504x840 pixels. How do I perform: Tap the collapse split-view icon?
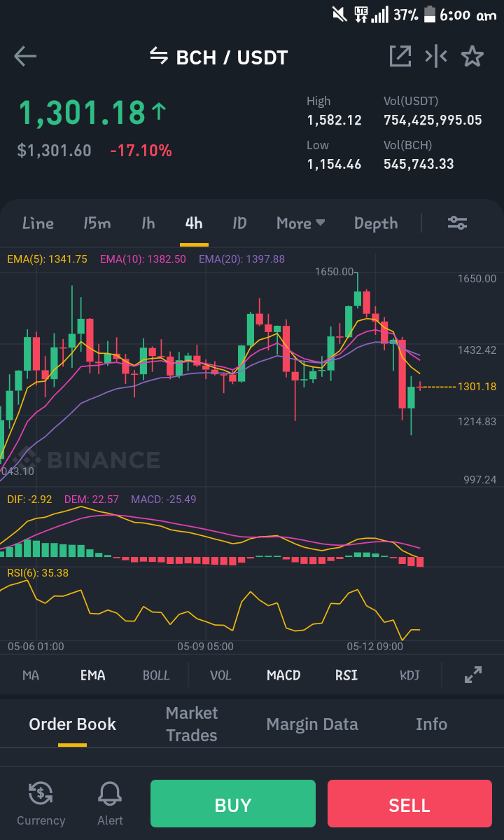(436, 56)
